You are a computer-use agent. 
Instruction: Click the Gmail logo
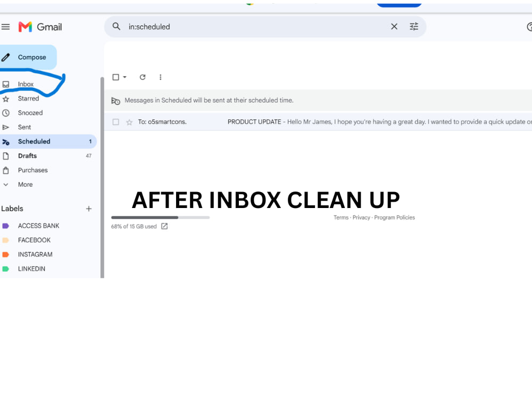pyautogui.click(x=40, y=27)
